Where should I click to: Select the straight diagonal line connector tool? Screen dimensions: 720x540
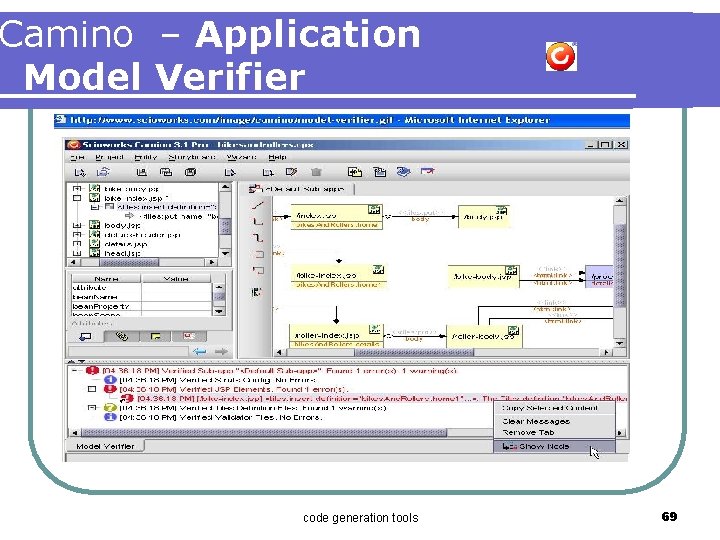point(258,205)
